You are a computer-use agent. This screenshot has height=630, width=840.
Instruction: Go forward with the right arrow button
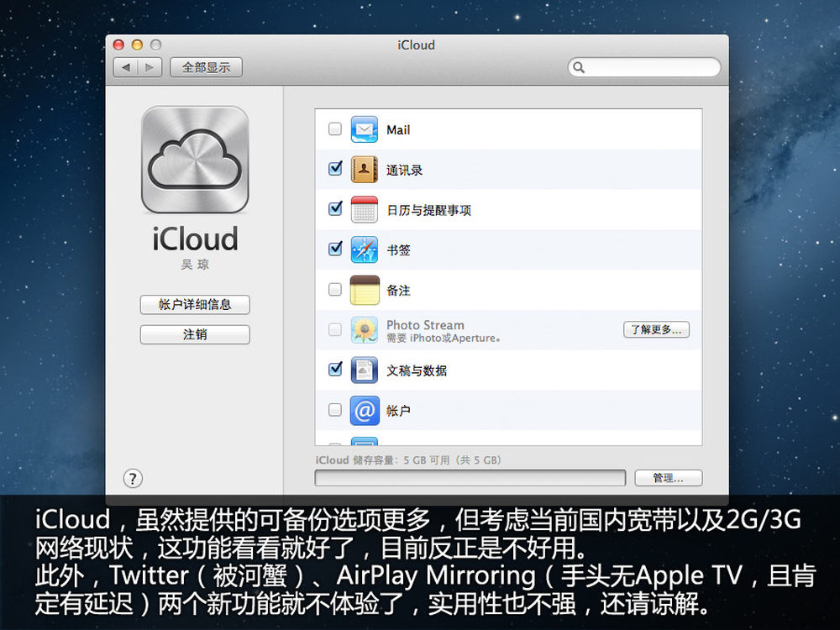(150, 67)
